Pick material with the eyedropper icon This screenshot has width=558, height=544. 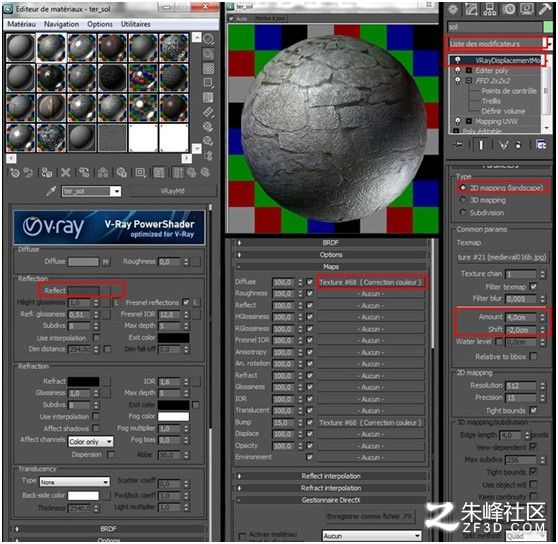(x=51, y=191)
